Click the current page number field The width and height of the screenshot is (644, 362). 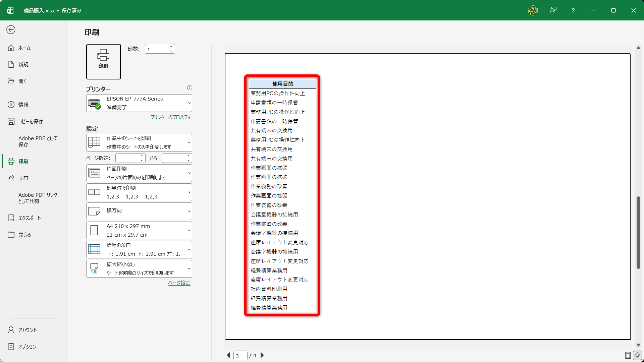(240, 356)
